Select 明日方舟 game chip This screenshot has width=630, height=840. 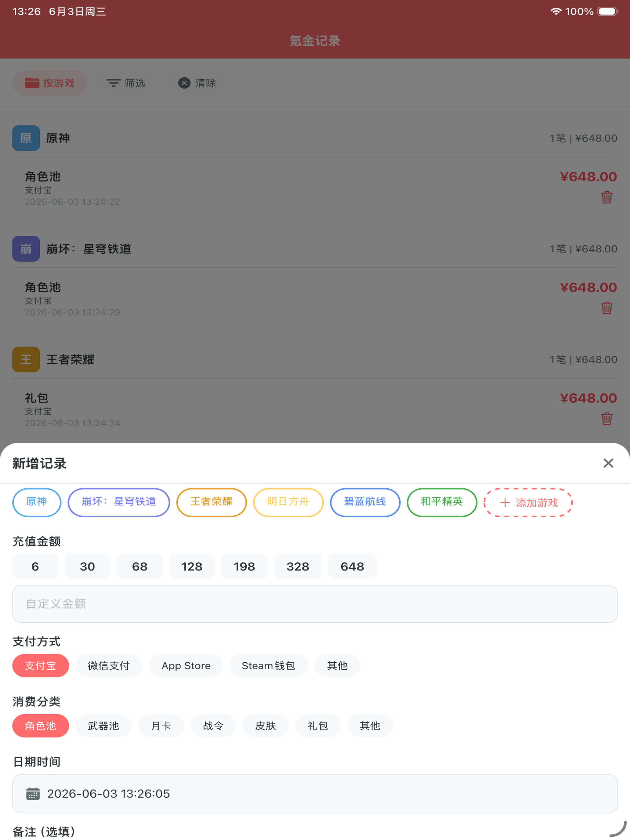click(x=288, y=502)
